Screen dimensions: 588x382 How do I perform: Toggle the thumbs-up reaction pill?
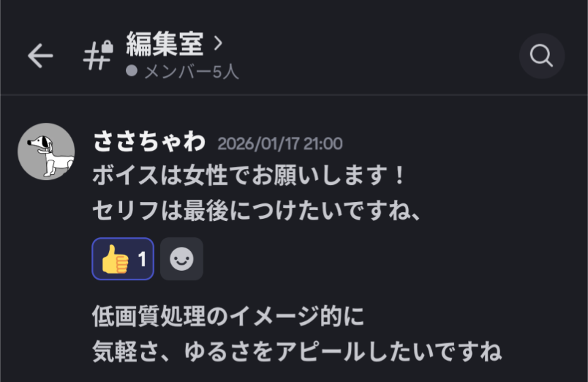(123, 259)
